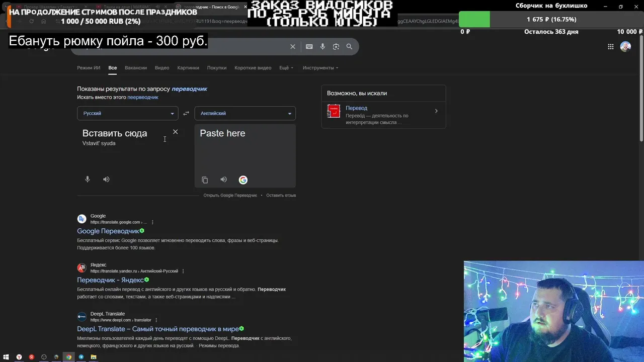Switch to the Покупки tab
The image size is (644, 362).
point(217,68)
